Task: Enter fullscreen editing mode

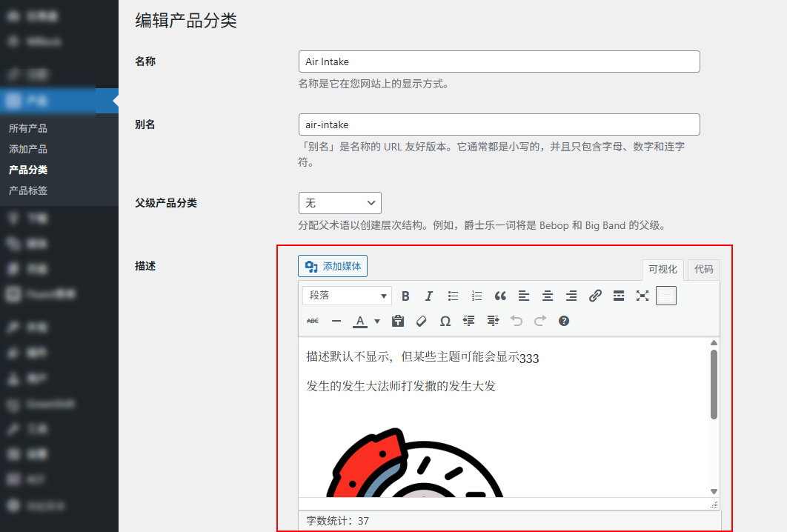Action: point(642,296)
